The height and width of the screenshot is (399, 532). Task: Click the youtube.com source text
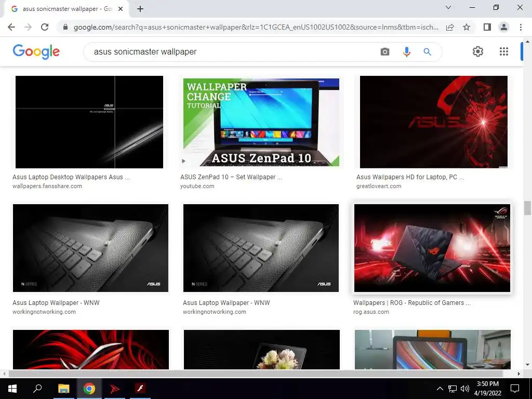pos(197,187)
